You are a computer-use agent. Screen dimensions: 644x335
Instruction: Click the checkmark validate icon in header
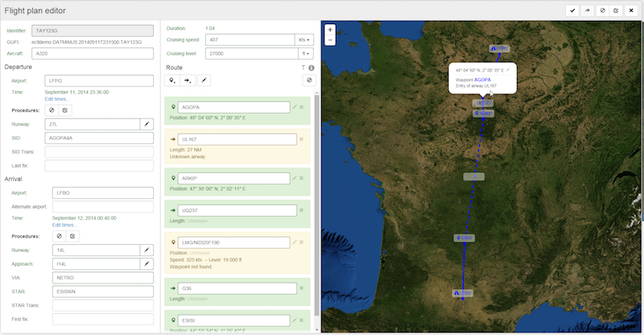click(572, 10)
